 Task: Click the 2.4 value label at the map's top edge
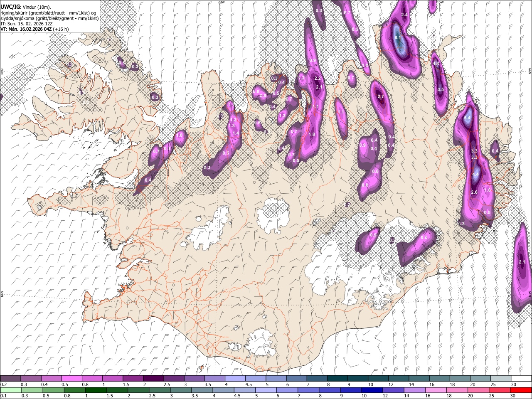tap(404, 15)
